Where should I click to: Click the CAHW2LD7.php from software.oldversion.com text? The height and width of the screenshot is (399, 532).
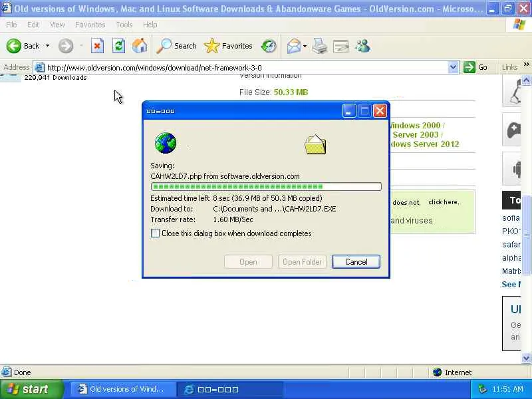tap(225, 176)
